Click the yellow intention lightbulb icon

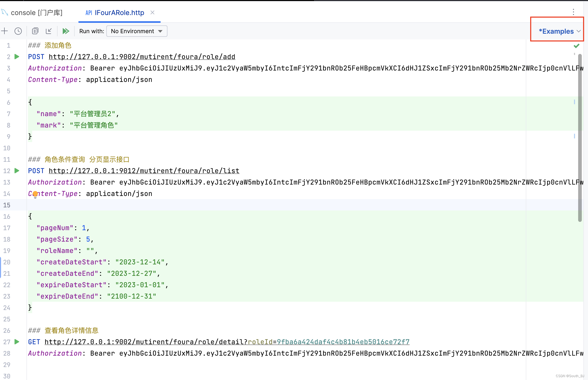coord(35,194)
